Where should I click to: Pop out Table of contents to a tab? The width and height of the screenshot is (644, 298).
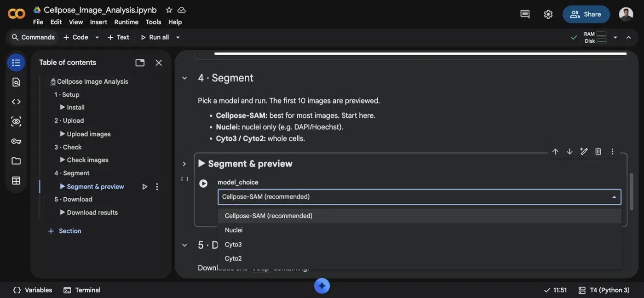(x=140, y=63)
